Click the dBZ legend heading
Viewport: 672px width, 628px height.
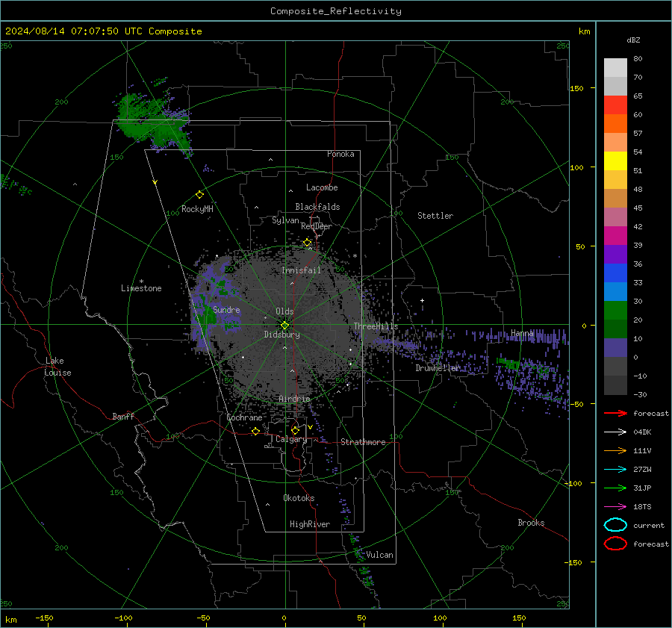tap(633, 40)
